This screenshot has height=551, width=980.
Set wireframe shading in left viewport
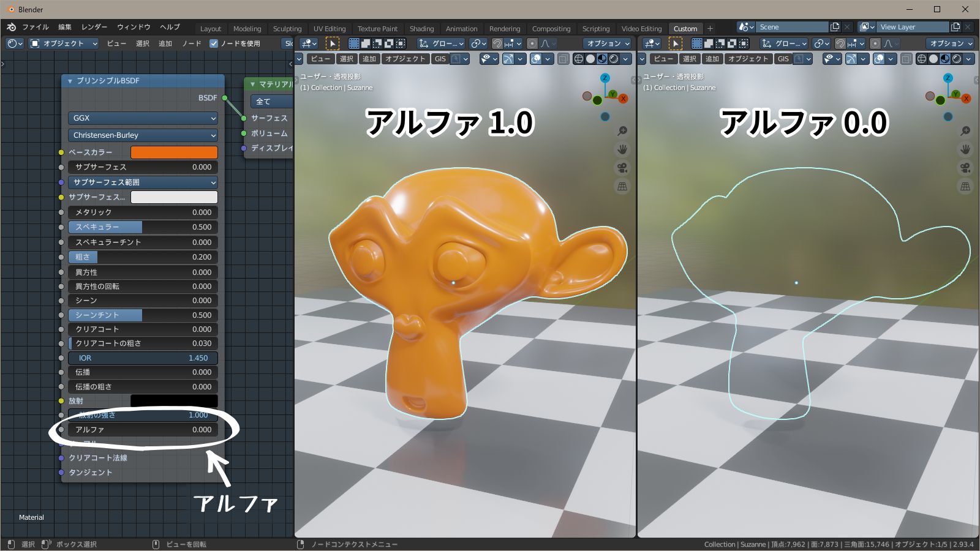(x=579, y=59)
